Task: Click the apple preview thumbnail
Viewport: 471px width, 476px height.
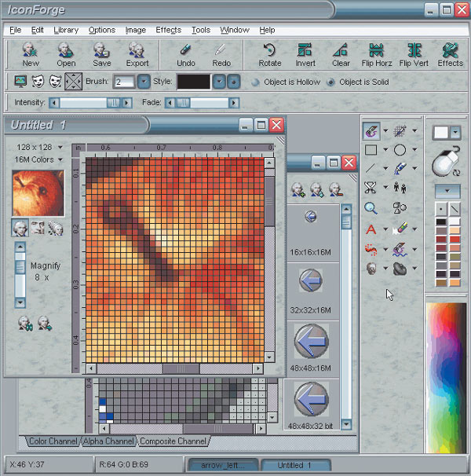Action: click(x=38, y=193)
